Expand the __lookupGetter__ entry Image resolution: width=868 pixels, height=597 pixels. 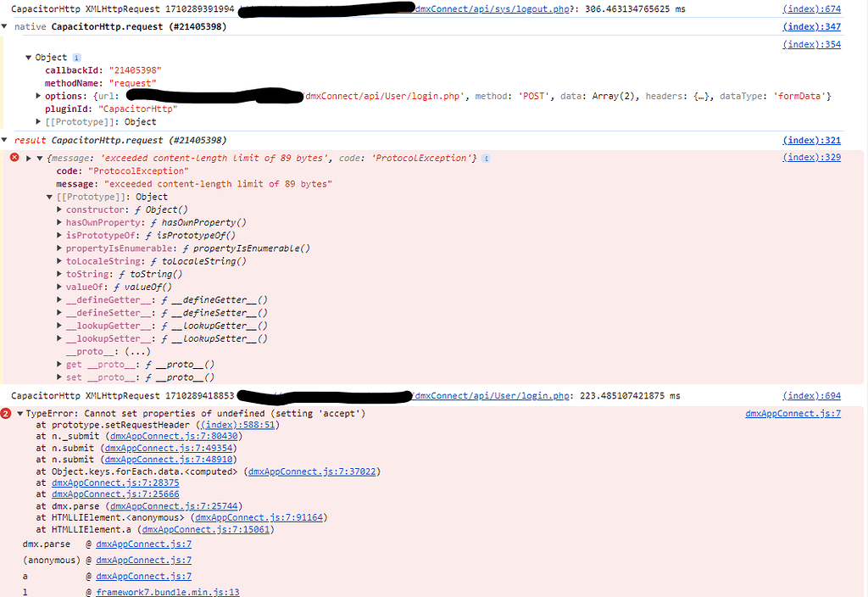tap(59, 326)
